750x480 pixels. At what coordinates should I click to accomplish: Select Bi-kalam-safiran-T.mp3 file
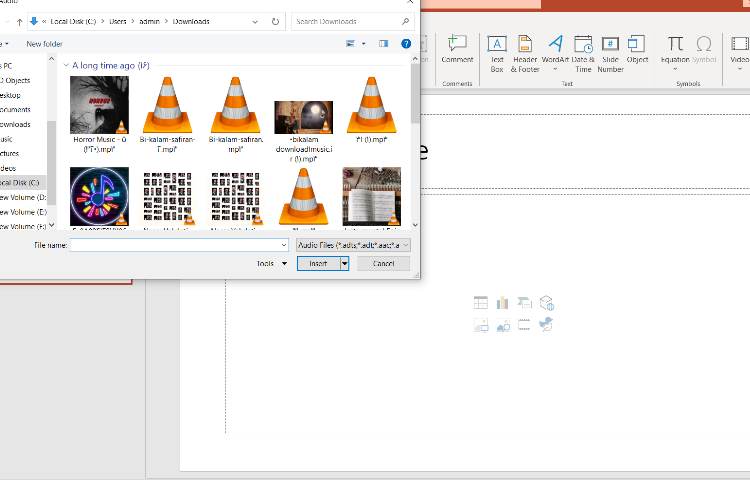tap(167, 114)
